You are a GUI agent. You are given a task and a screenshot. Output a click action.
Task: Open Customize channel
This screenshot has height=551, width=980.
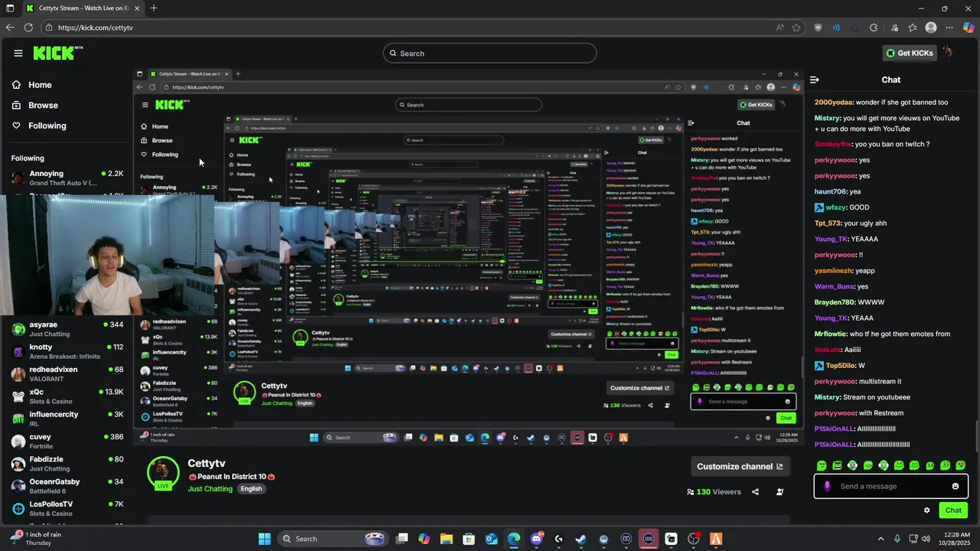click(x=740, y=466)
